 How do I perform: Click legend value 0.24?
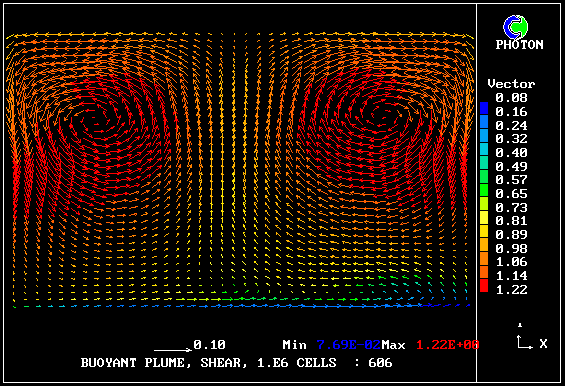tap(511, 125)
